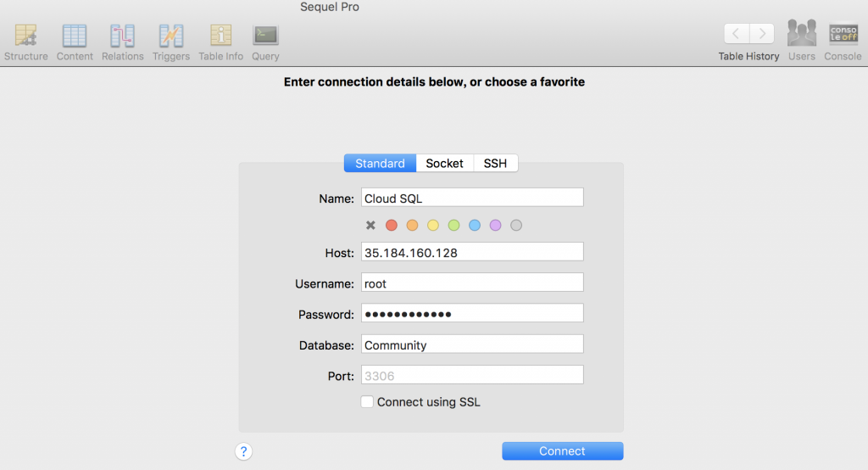Enable Connect using SSL checkbox
The image size is (868, 470).
coord(367,402)
